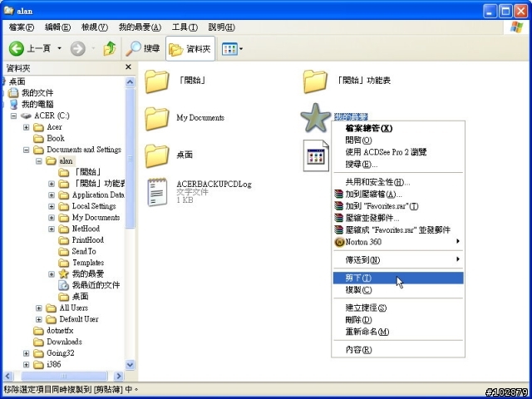Collapse Documents and Settings tree node
The image size is (532, 399).
[26, 150]
